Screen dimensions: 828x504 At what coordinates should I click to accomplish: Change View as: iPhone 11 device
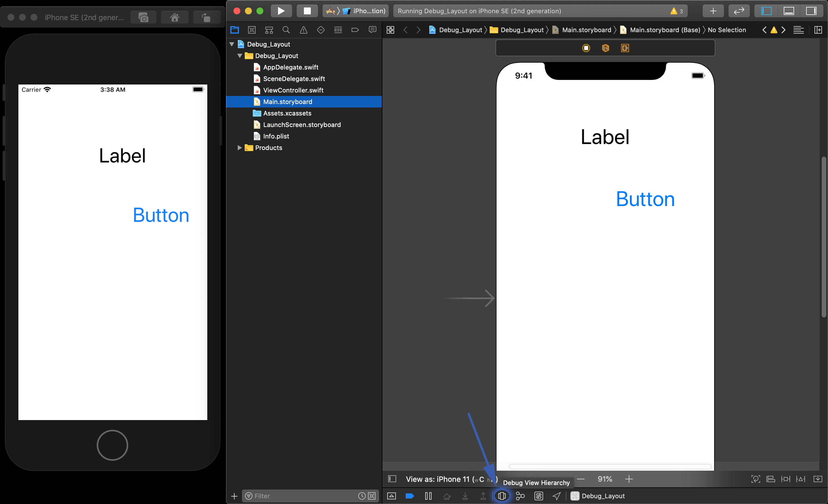tap(452, 479)
